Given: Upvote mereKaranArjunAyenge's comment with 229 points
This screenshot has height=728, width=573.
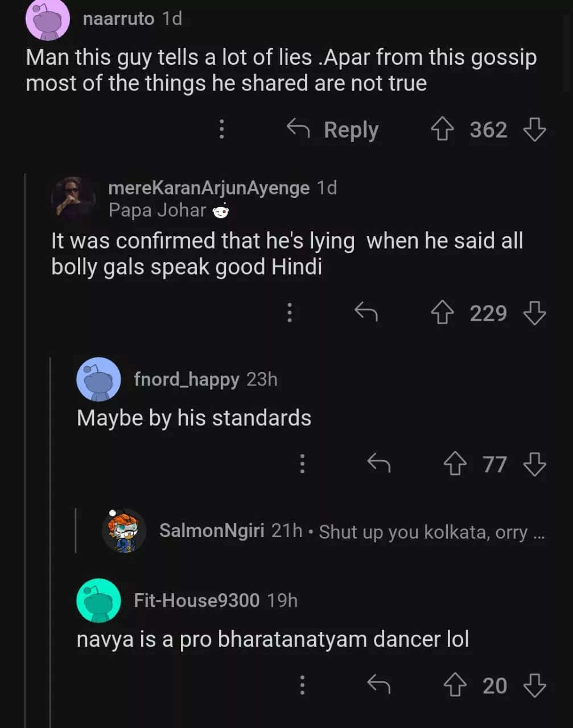Looking at the screenshot, I should [x=442, y=313].
